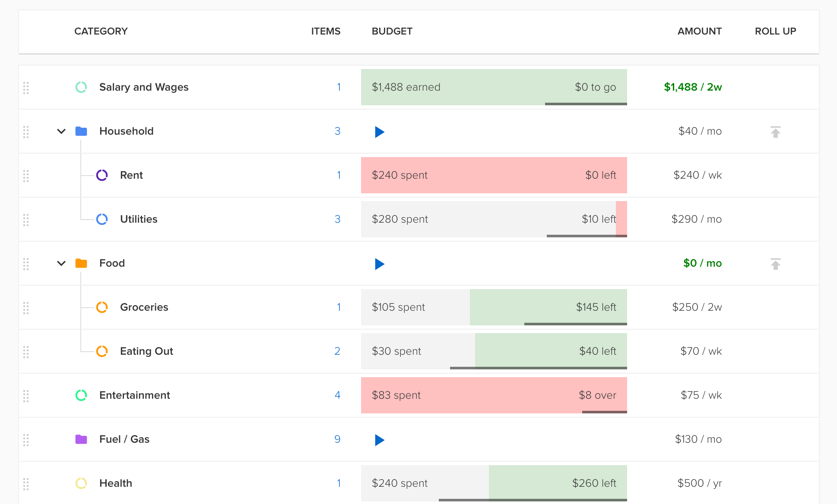Click the orange Food folder icon
837x504 pixels.
[81, 263]
